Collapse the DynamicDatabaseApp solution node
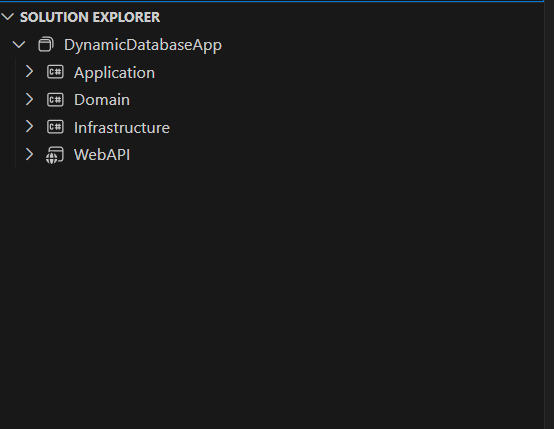554x429 pixels. [x=19, y=45]
